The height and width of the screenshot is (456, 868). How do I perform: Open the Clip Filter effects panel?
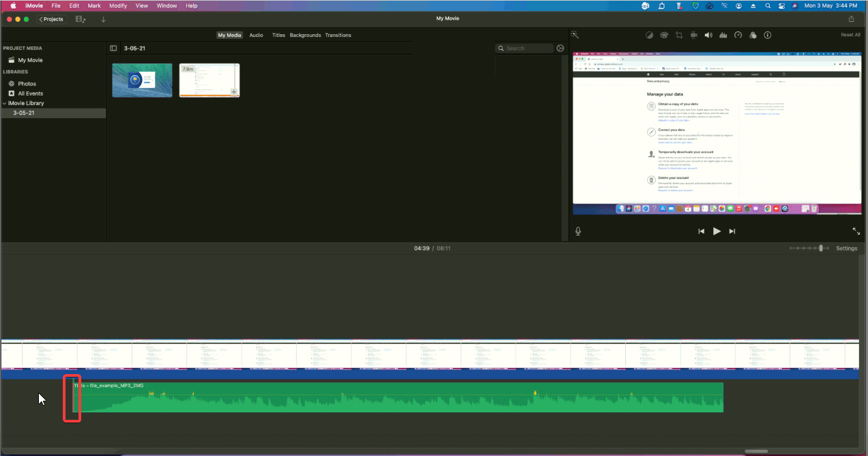coord(753,34)
